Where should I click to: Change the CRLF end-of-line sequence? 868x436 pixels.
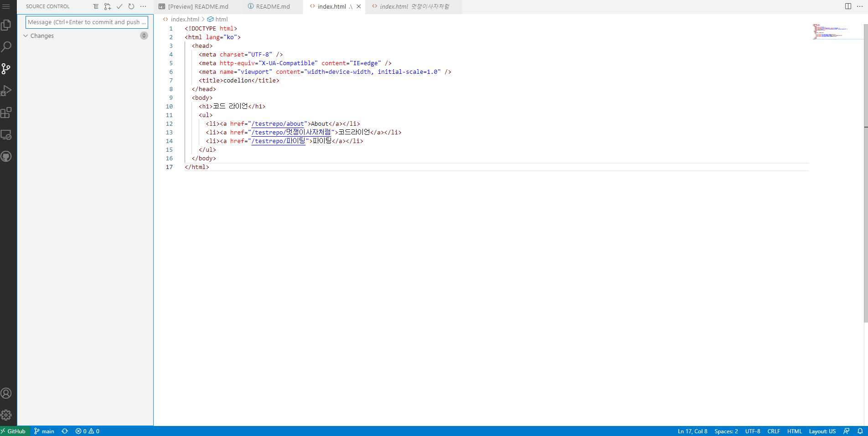coord(774,431)
